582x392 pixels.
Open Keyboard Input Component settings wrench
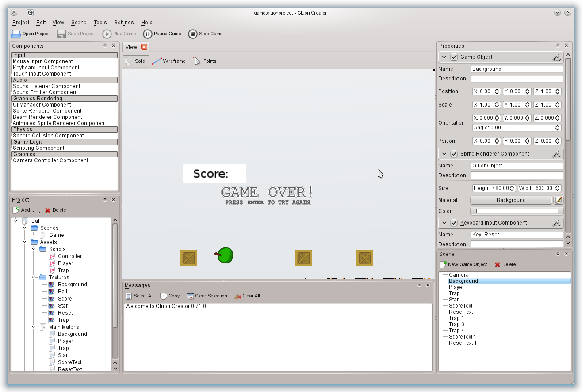(x=557, y=223)
